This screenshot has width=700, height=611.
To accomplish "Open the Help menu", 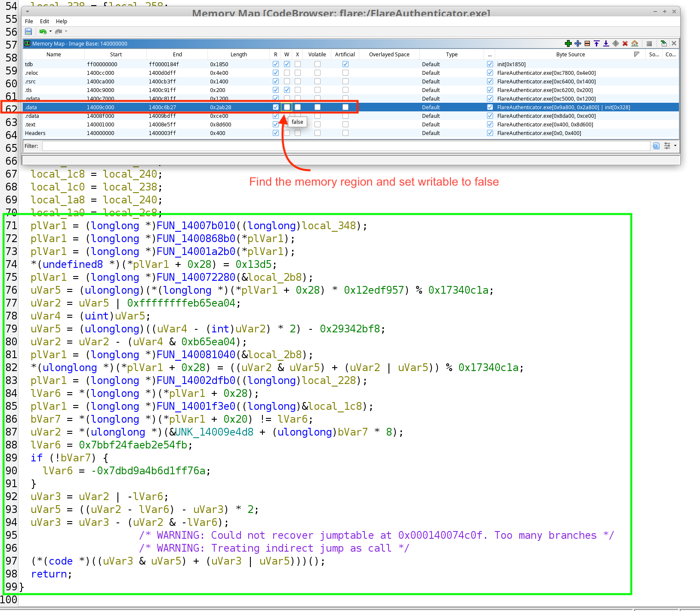I will click(62, 21).
